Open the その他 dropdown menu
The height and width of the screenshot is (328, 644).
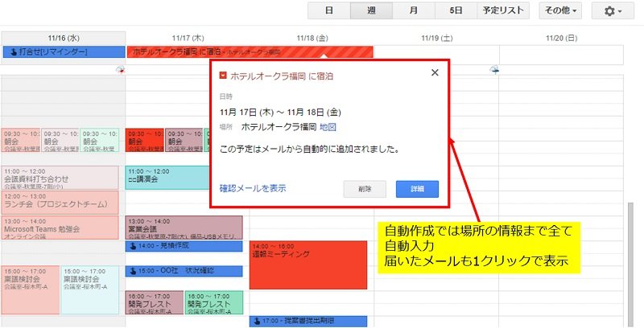[560, 10]
